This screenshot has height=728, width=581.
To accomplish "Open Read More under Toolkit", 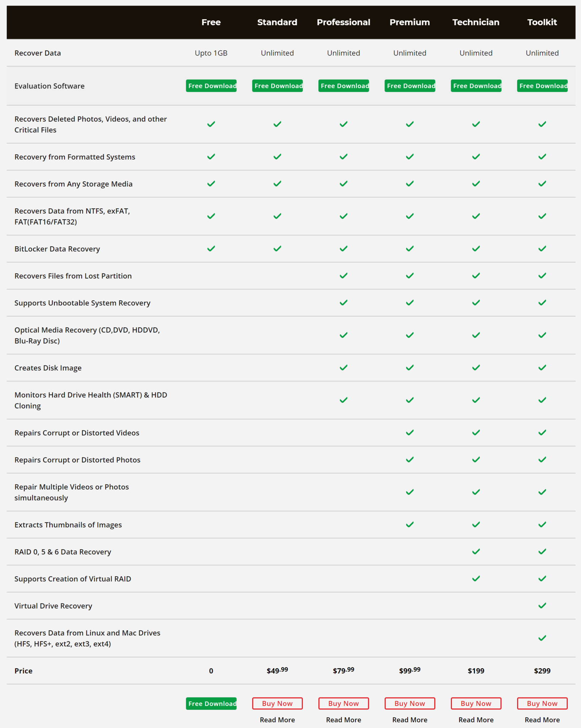I will coord(542,720).
